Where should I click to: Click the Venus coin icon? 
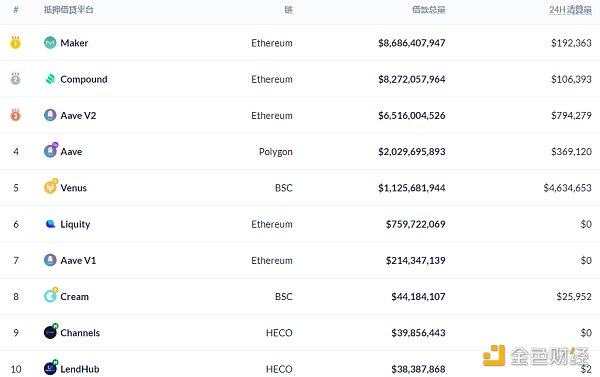[51, 186]
